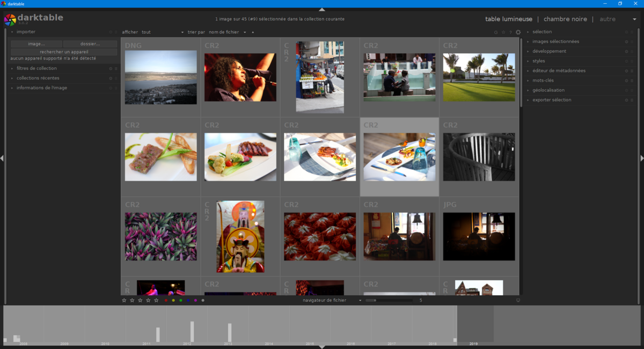Hide top panel using top center arrow
This screenshot has height=349, width=644.
[x=322, y=9]
